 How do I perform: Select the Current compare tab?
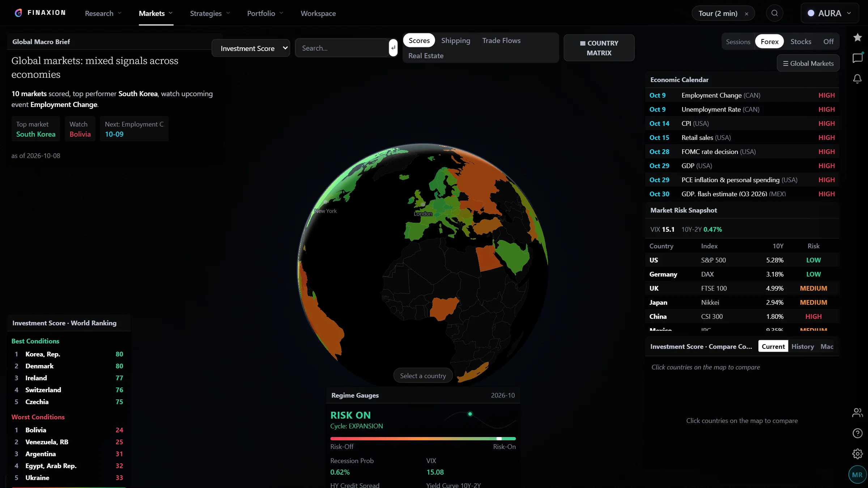coord(773,346)
